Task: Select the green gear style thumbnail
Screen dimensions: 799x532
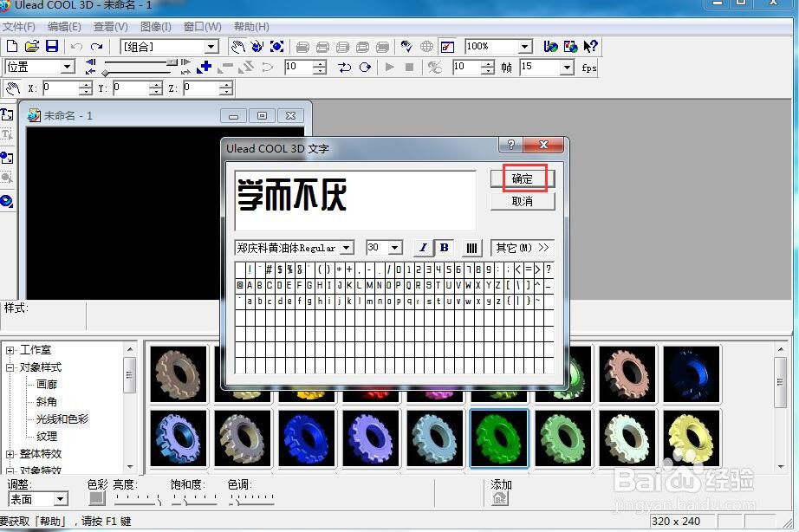Action: click(499, 438)
